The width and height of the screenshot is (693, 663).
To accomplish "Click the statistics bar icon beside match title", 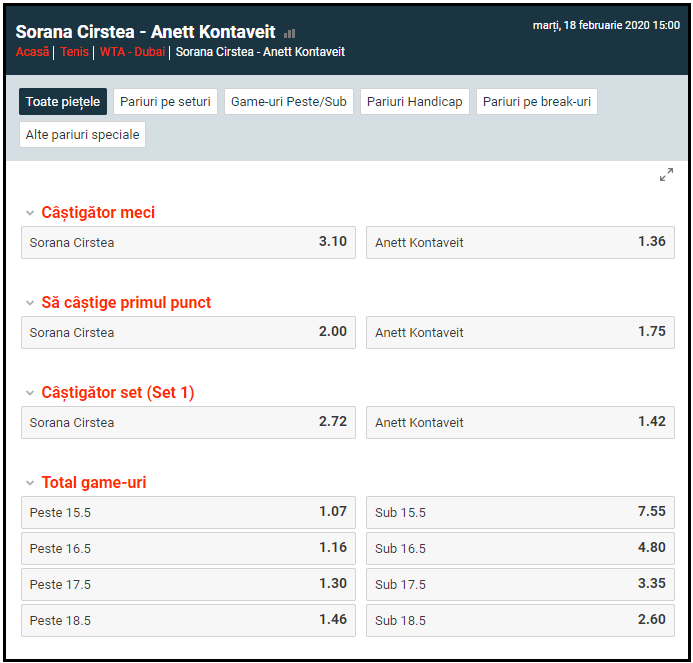I will click(290, 33).
